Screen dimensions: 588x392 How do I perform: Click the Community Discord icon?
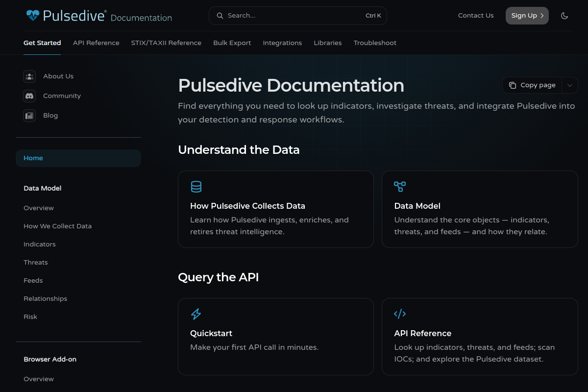(29, 96)
